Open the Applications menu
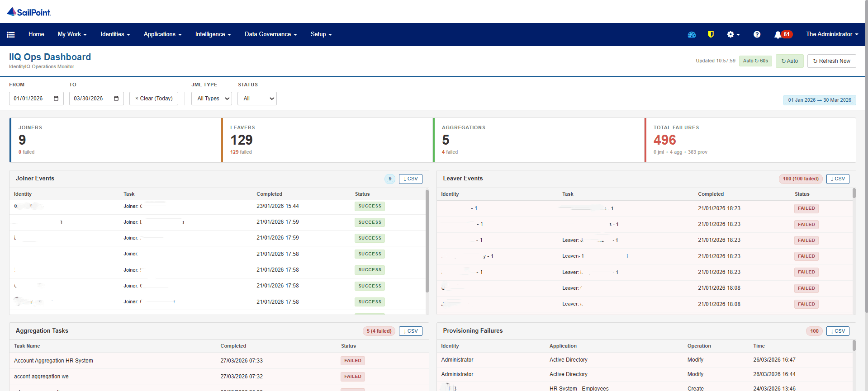The height and width of the screenshot is (391, 868). tap(162, 34)
